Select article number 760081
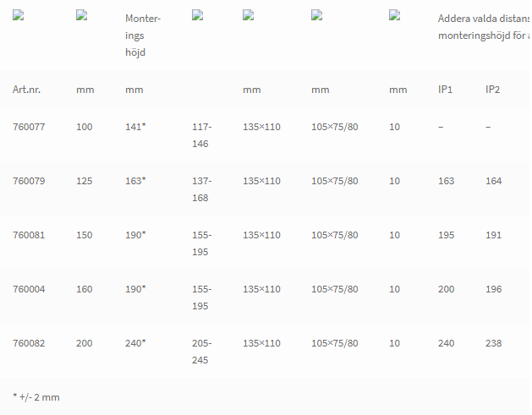 29,235
